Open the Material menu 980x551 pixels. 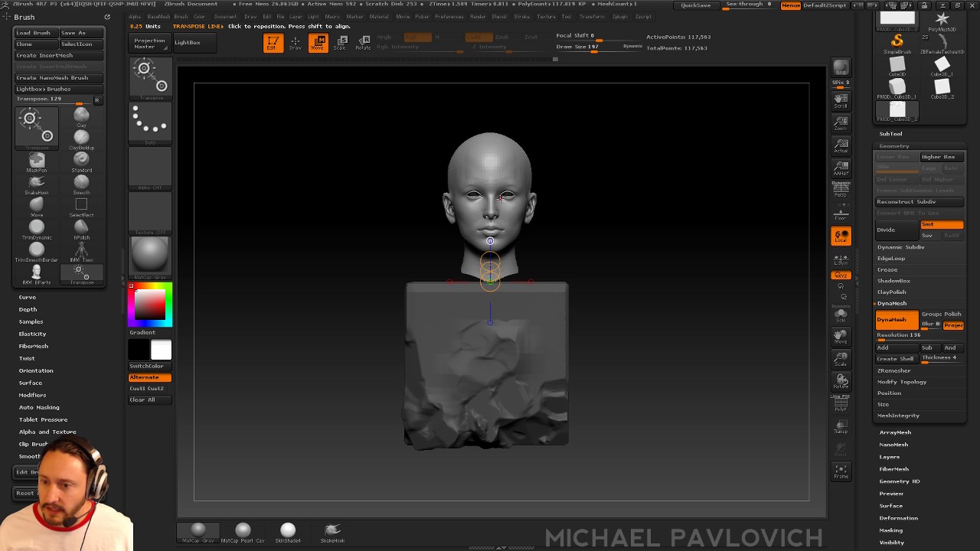[x=378, y=16]
